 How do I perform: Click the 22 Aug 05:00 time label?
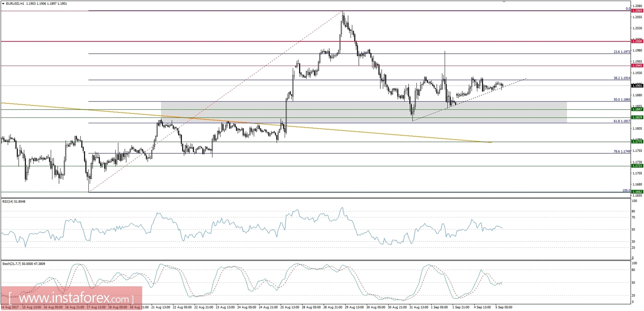coord(182,307)
